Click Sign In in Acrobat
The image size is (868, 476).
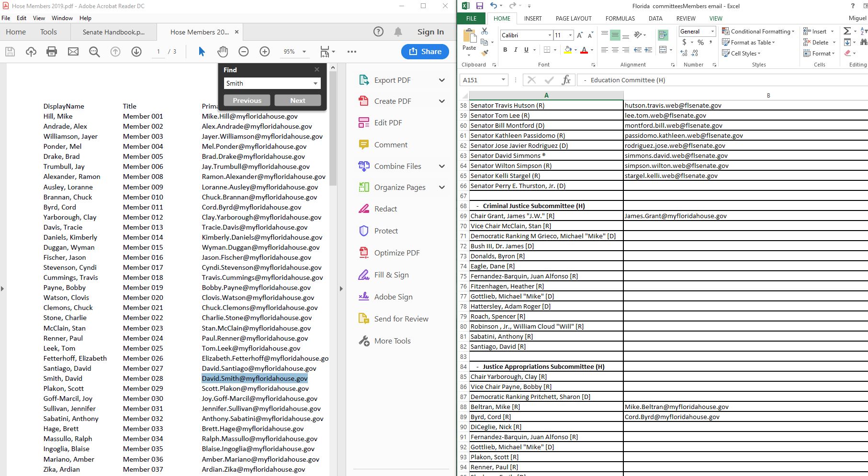[x=430, y=32]
